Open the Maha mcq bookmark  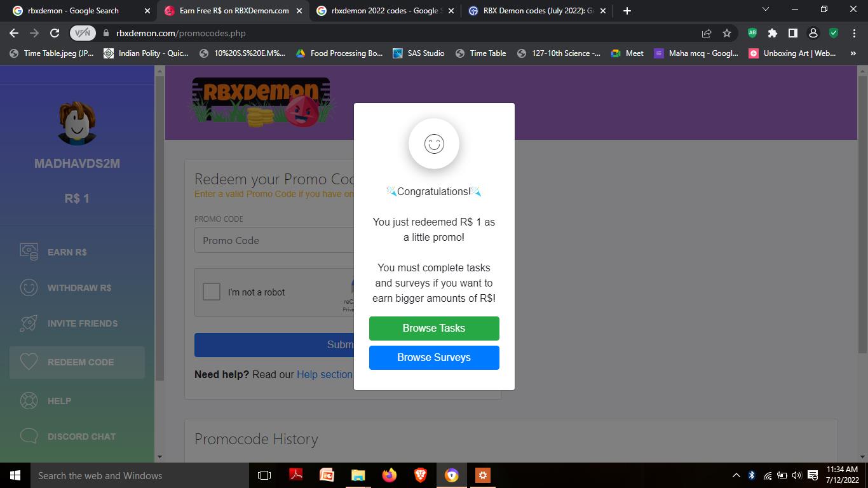click(x=696, y=53)
